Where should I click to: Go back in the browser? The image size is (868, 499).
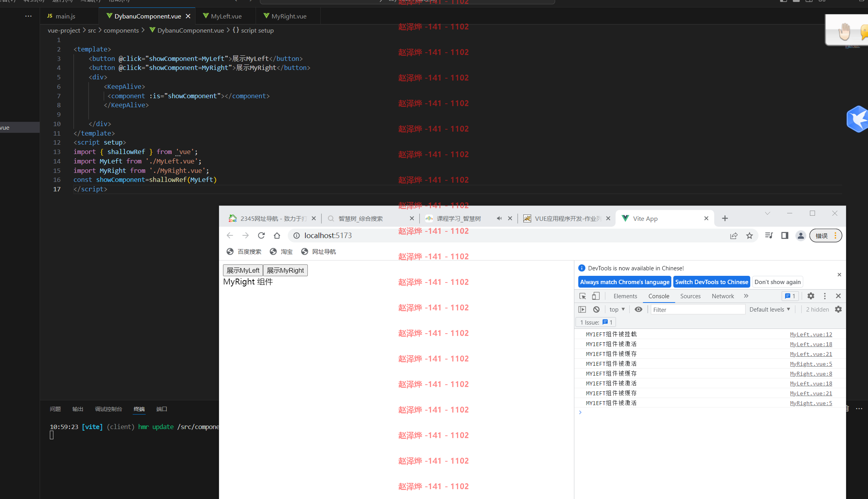pos(230,235)
